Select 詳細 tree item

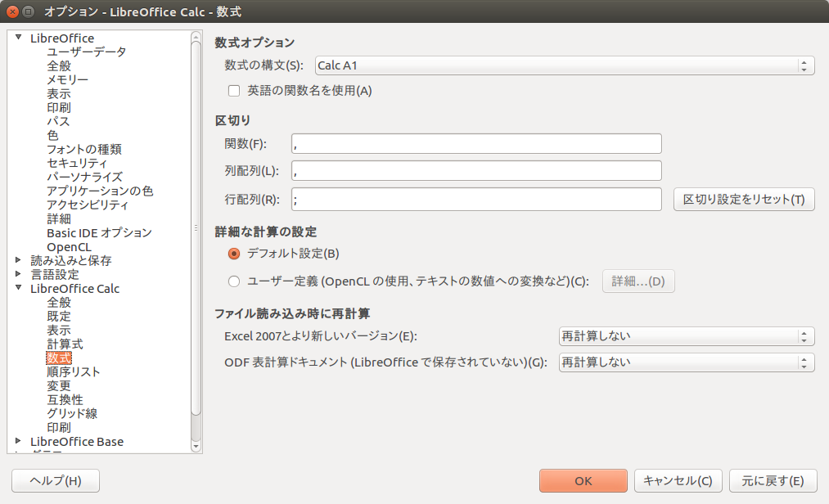click(59, 219)
